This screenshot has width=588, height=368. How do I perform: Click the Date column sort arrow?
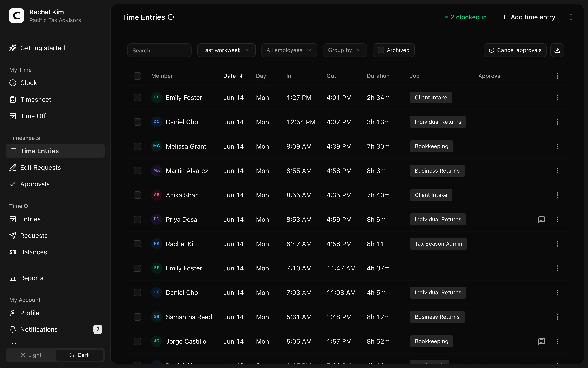tap(241, 76)
